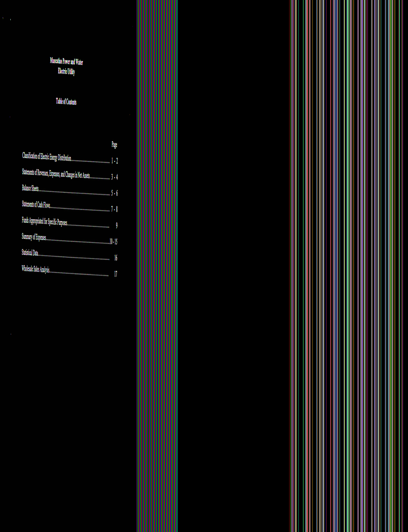Open the Statements of Cash Flows entry

36,205
